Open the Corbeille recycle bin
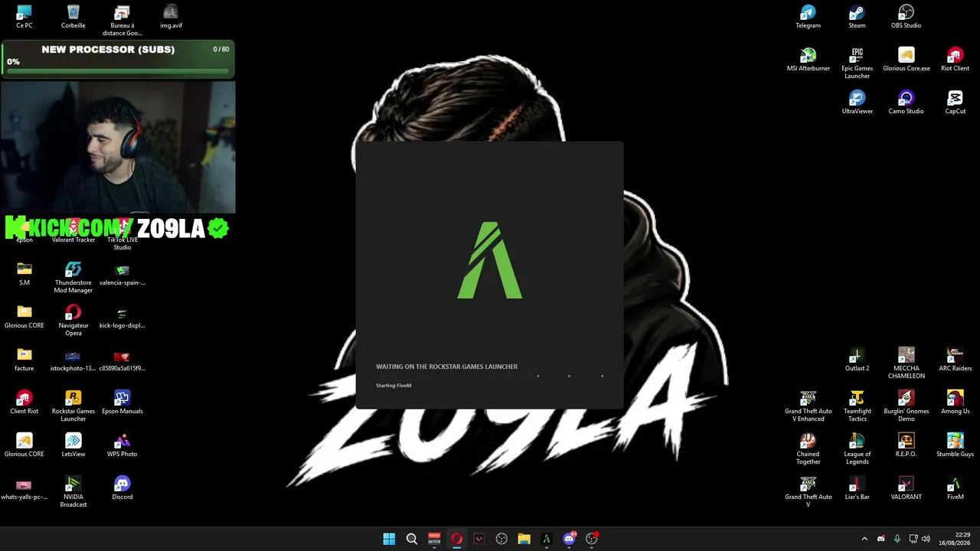This screenshot has width=980, height=551. (x=73, y=17)
